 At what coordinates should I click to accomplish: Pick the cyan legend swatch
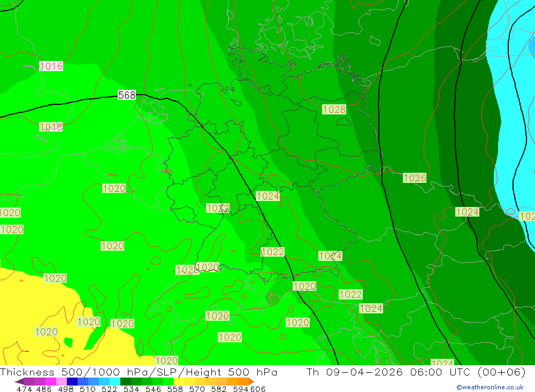115,381
